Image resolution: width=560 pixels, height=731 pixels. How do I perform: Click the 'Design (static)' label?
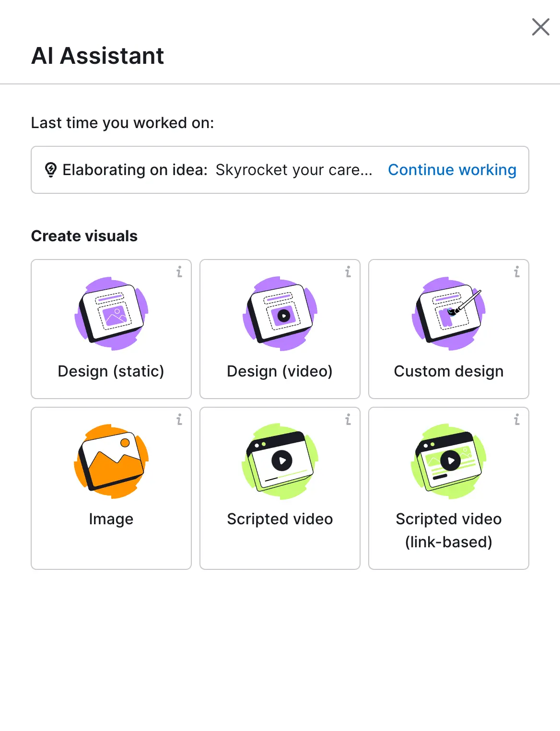111,371
